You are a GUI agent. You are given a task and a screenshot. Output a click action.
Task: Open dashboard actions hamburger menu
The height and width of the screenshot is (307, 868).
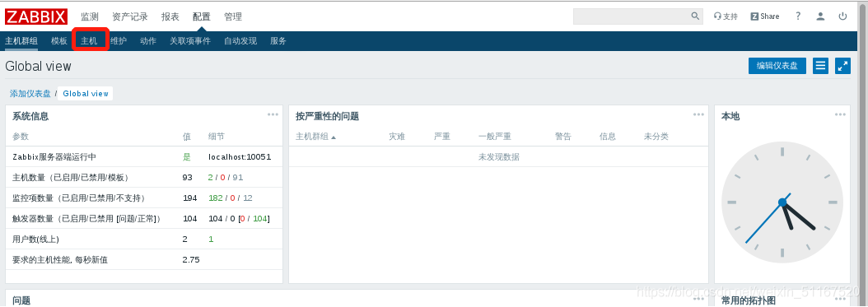click(x=820, y=66)
